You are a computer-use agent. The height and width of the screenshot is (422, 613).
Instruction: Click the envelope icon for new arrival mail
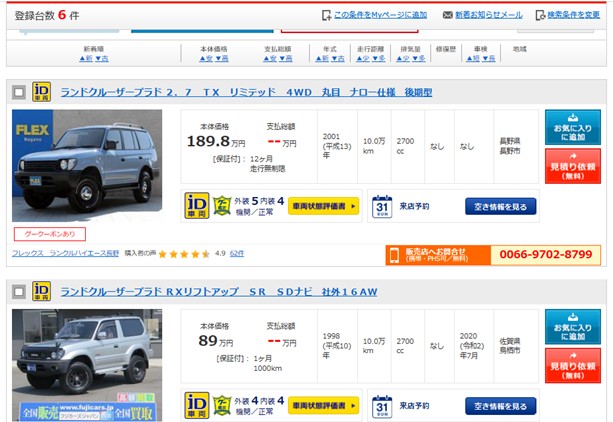point(448,15)
